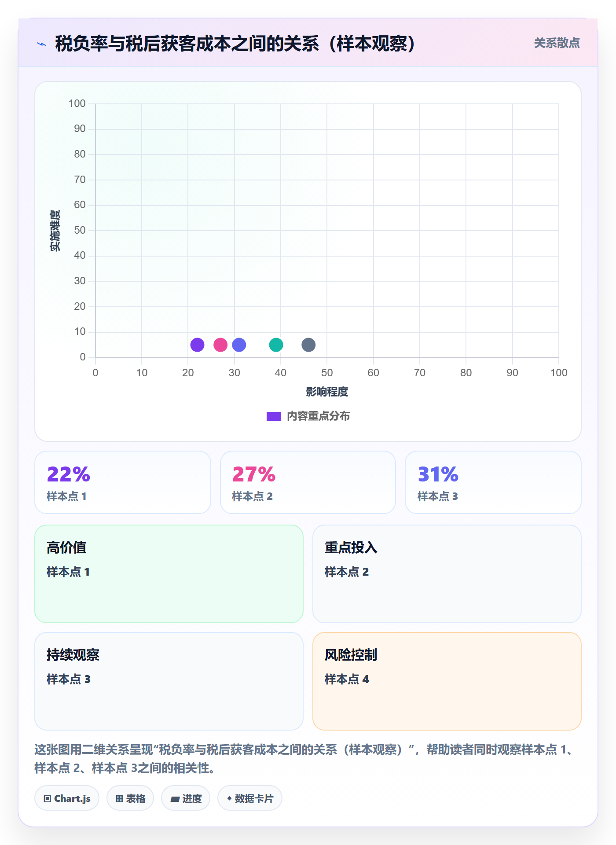Click the x-axis tick label 70
The width and height of the screenshot is (616, 845).
[x=420, y=373]
